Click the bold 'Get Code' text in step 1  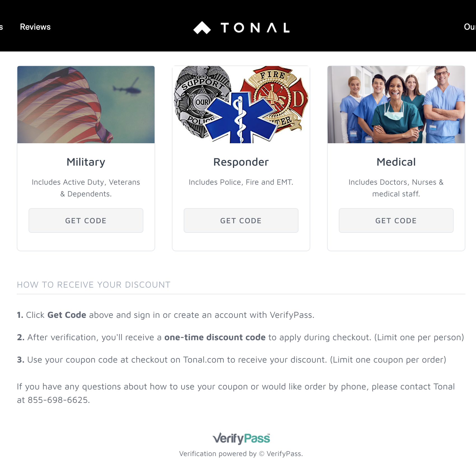[x=67, y=315]
